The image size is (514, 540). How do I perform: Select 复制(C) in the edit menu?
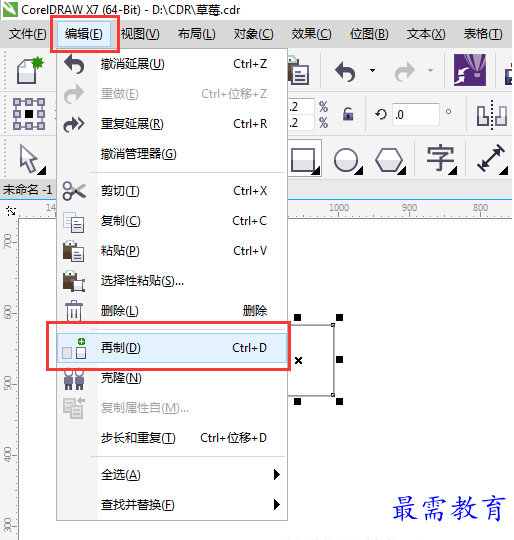[x=172, y=221]
